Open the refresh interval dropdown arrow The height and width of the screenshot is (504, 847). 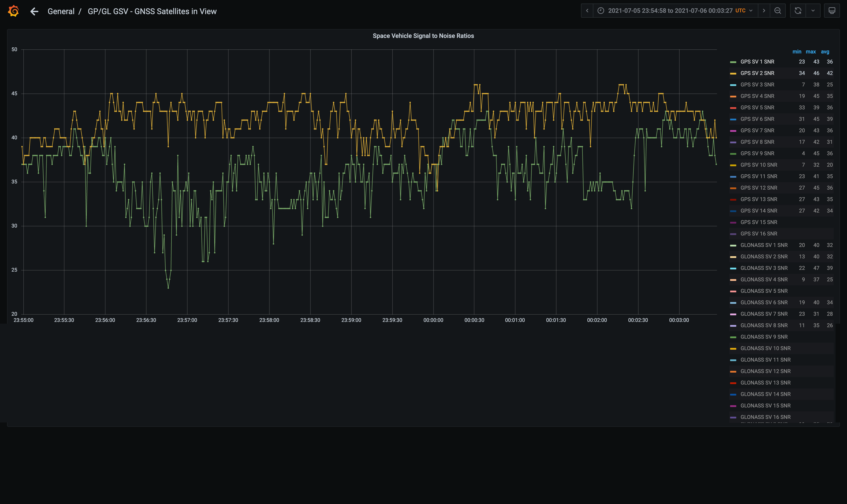(x=813, y=11)
